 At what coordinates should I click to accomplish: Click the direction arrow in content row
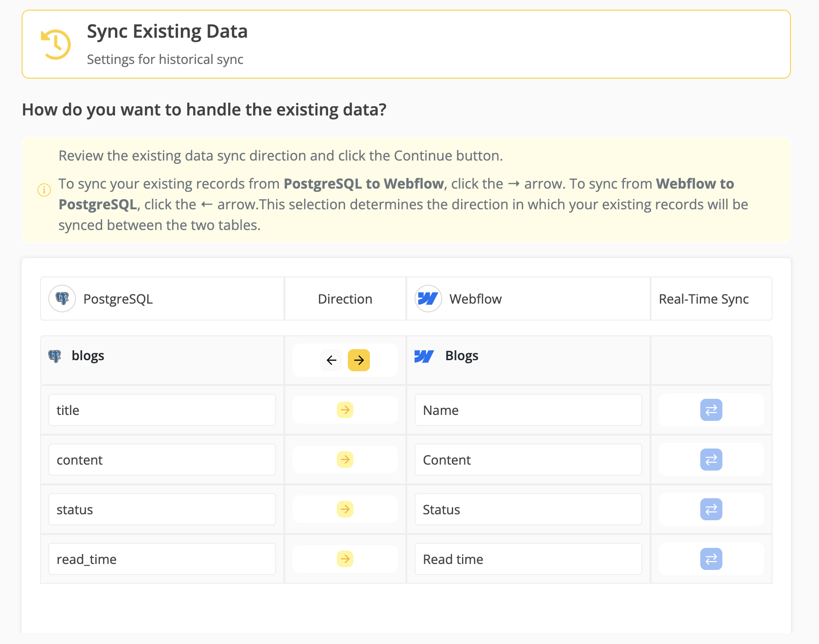[x=345, y=460]
